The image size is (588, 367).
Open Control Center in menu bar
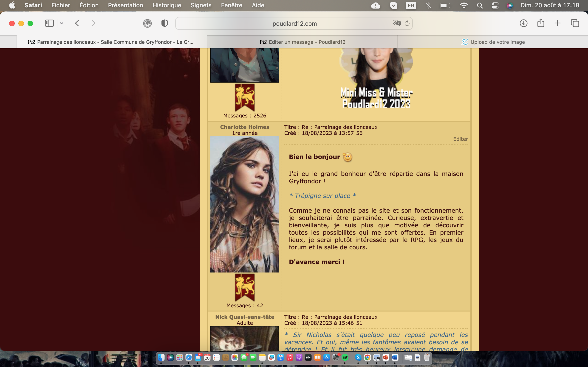pos(495,5)
